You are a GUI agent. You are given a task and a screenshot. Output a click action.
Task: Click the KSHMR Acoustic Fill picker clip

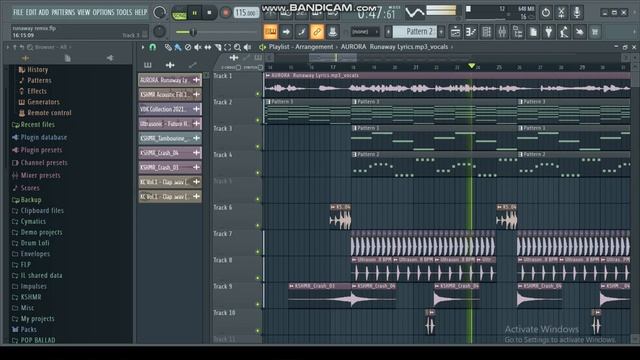170,94
